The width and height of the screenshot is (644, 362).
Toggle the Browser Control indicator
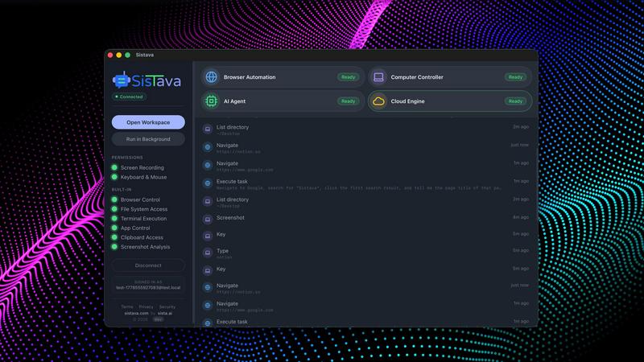(114, 200)
